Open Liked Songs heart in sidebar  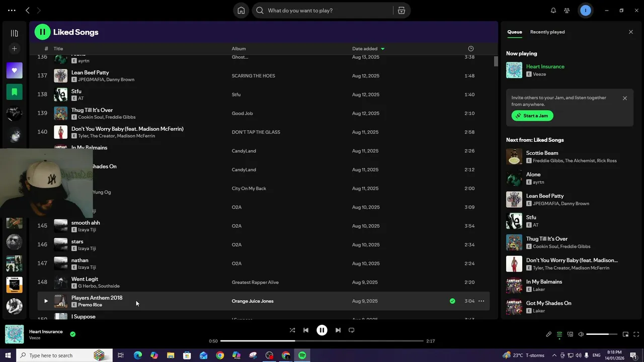(x=14, y=70)
